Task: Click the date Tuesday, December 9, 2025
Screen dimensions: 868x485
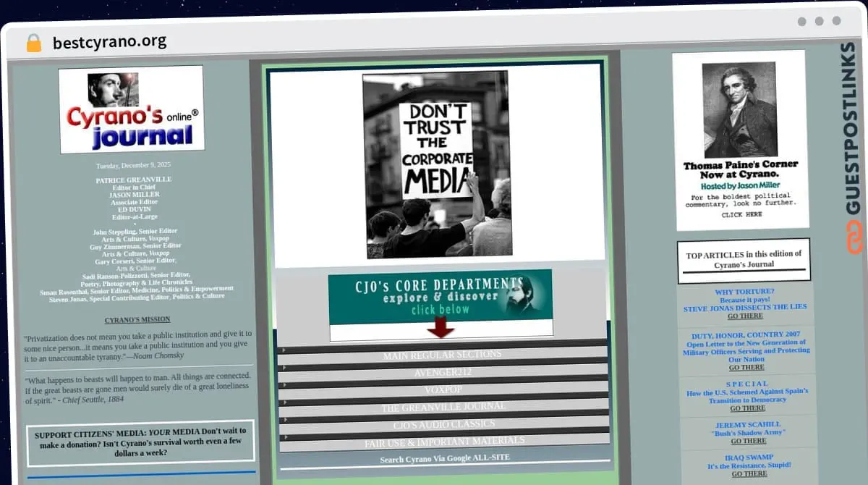Action: 134,165
